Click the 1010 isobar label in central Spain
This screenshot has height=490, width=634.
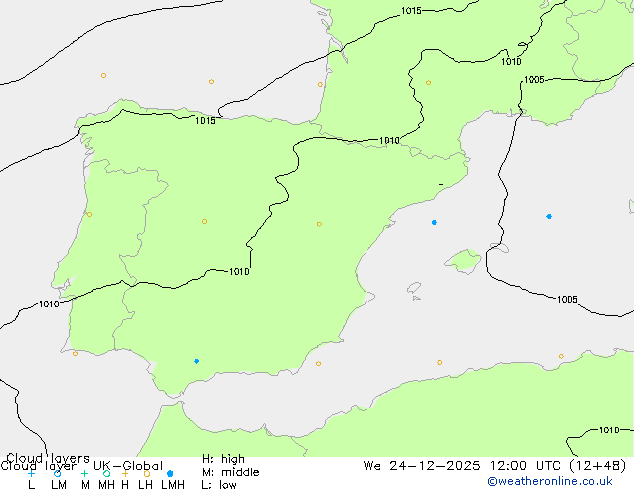tap(239, 271)
